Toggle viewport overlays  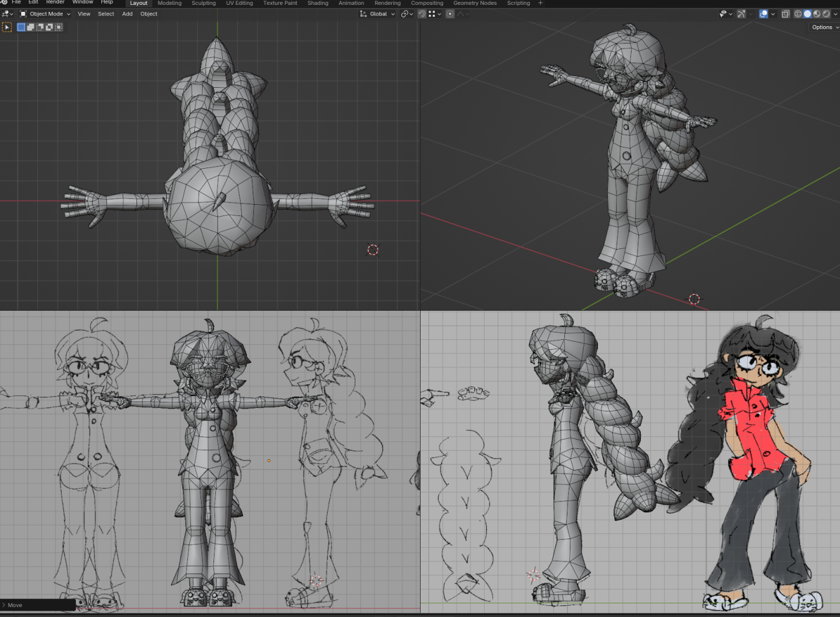(x=763, y=14)
